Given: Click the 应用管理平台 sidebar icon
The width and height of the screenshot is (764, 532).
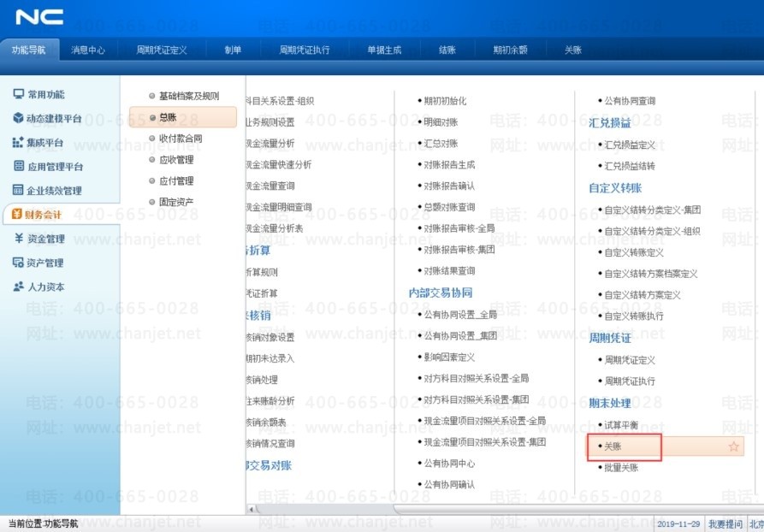Looking at the screenshot, I should click(x=19, y=166).
